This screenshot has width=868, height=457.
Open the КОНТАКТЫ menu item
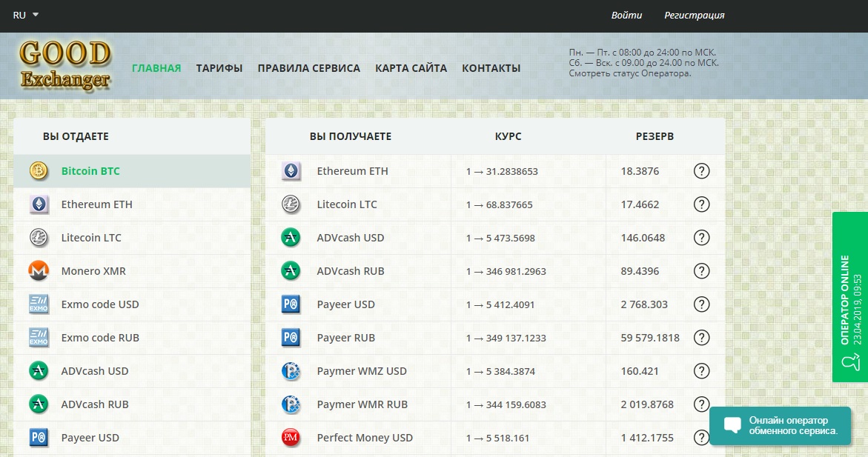coord(491,68)
